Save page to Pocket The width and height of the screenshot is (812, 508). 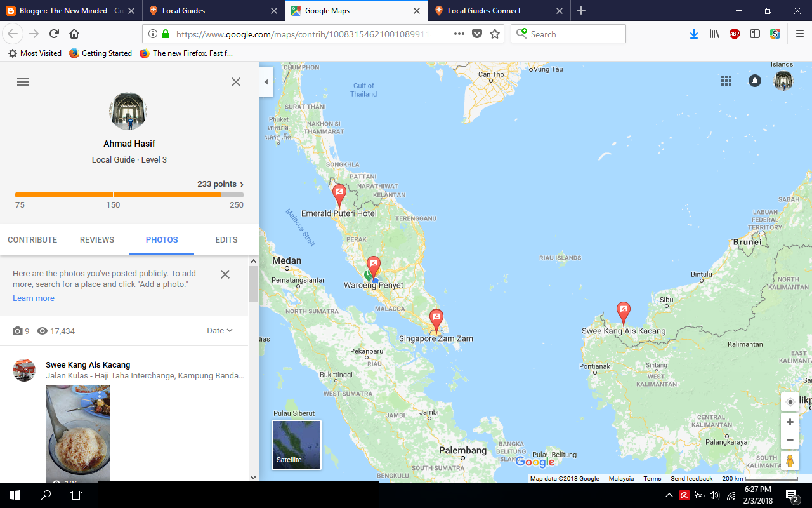(477, 34)
